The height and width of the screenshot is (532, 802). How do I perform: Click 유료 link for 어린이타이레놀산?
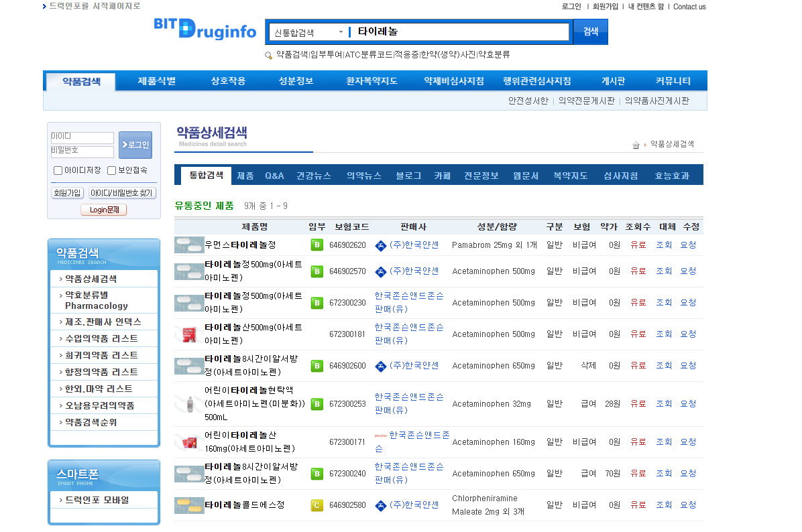tap(638, 442)
